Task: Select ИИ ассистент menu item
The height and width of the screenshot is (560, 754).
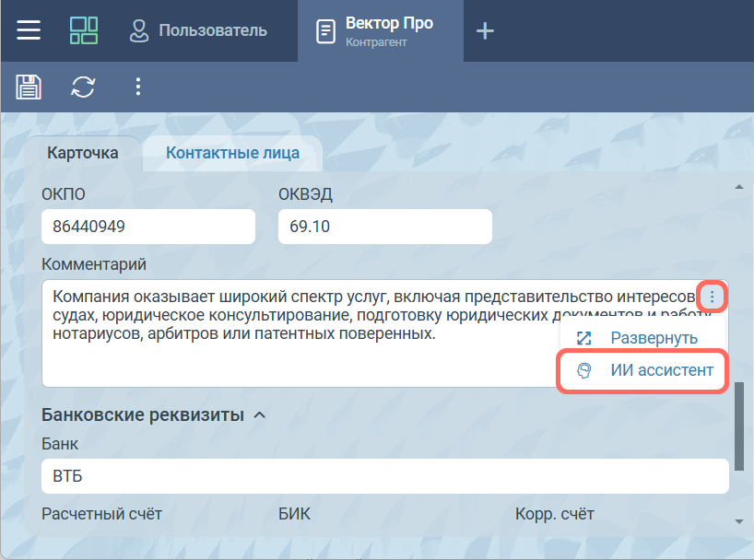Action: pyautogui.click(x=661, y=370)
